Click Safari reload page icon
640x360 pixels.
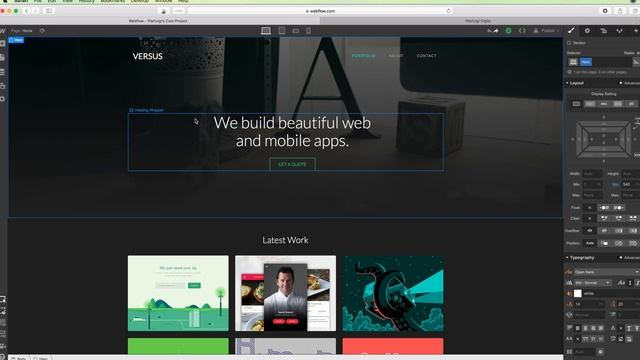[x=449, y=11]
